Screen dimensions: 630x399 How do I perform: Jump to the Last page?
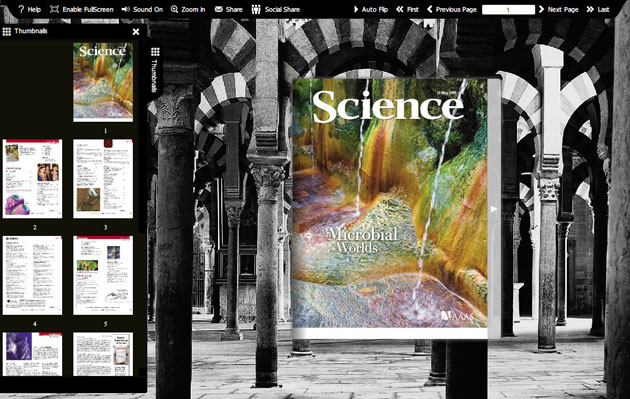[x=598, y=9]
